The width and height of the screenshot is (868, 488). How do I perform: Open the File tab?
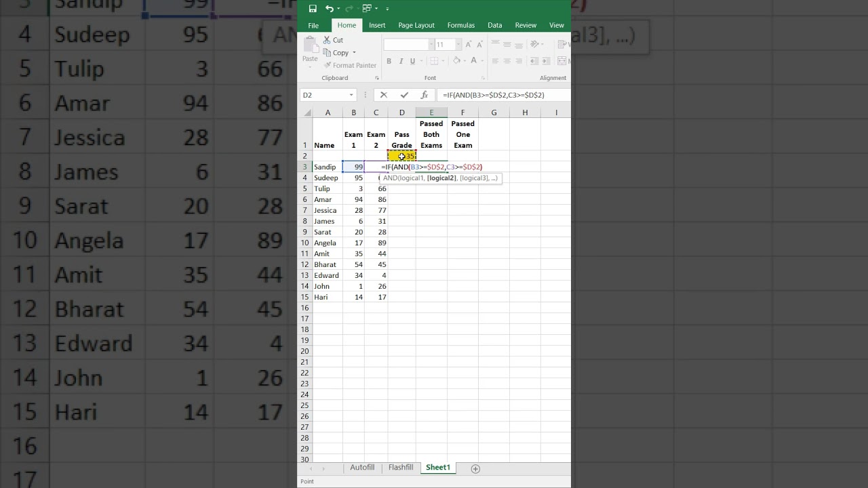point(313,25)
